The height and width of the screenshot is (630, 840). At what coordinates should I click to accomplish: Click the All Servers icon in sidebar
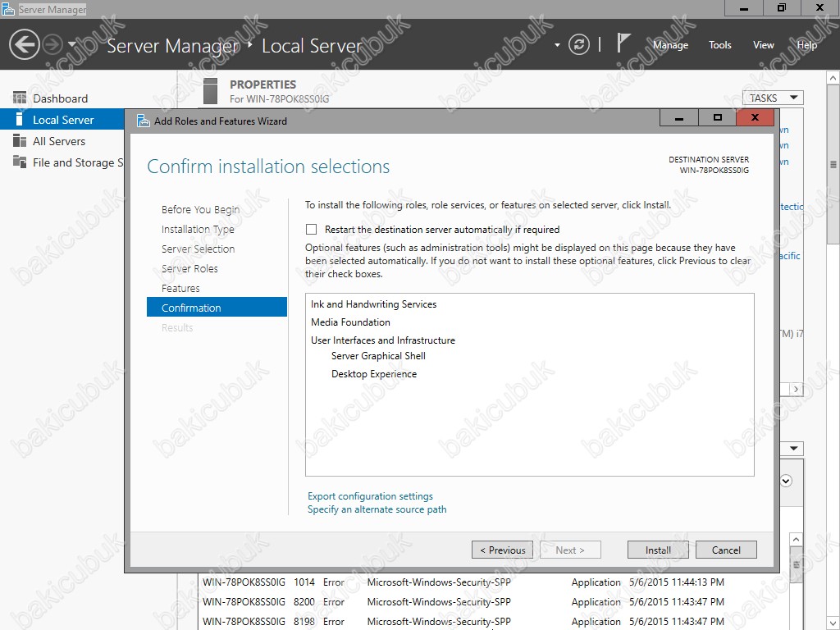pyautogui.click(x=20, y=141)
